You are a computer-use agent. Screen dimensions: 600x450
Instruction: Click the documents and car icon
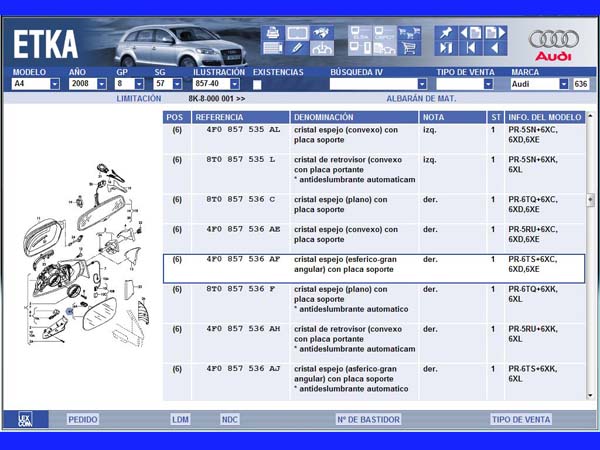(x=385, y=48)
